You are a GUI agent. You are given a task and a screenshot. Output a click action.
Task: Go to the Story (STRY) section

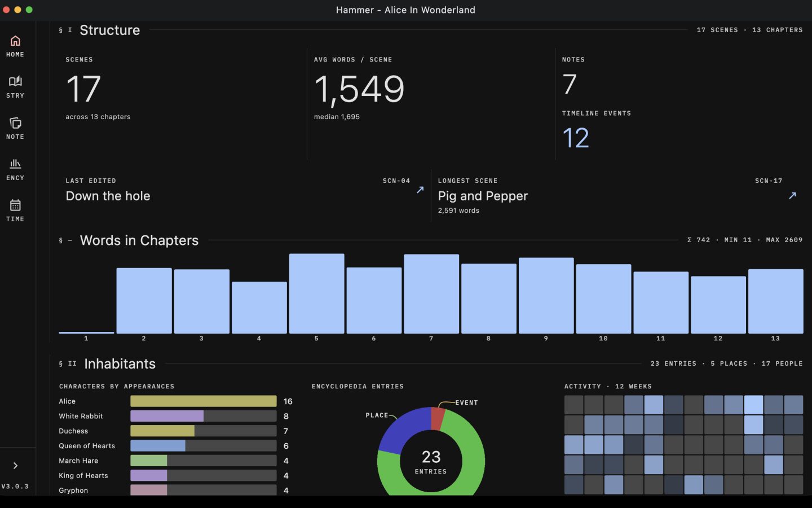(15, 87)
